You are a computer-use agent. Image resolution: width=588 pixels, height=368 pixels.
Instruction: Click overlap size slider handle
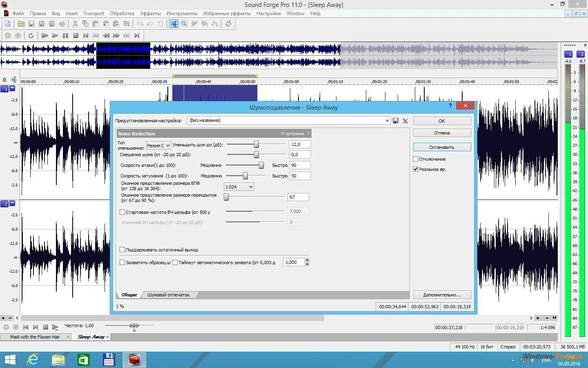226,197
